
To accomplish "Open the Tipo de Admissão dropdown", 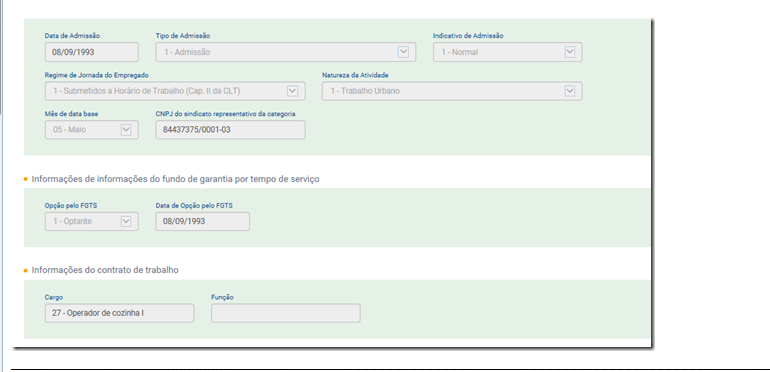I will pyautogui.click(x=286, y=52).
